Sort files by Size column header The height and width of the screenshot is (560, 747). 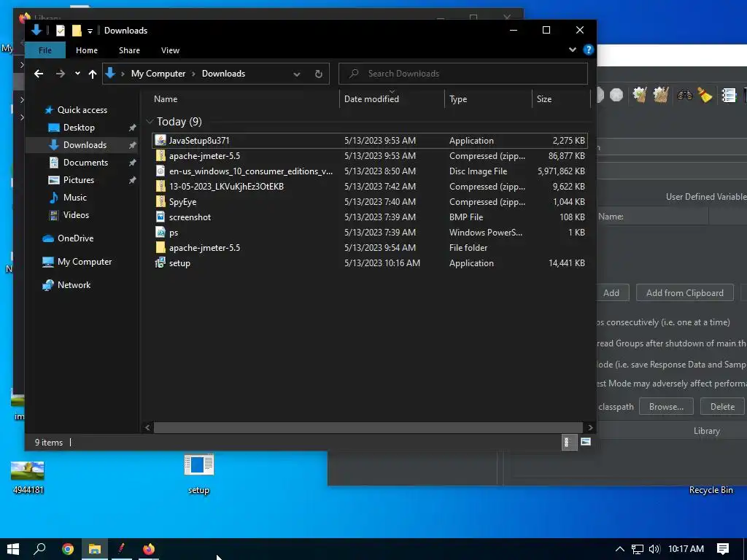[x=561, y=99]
